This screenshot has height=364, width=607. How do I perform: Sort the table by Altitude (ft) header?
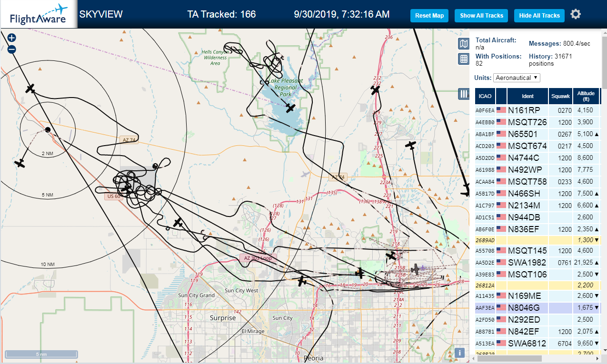(x=586, y=96)
